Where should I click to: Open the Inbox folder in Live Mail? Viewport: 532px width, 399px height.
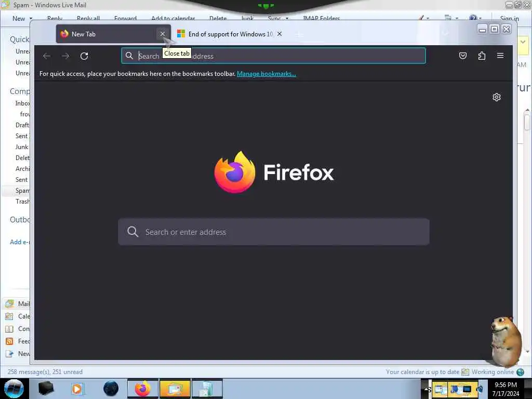pyautogui.click(x=22, y=103)
